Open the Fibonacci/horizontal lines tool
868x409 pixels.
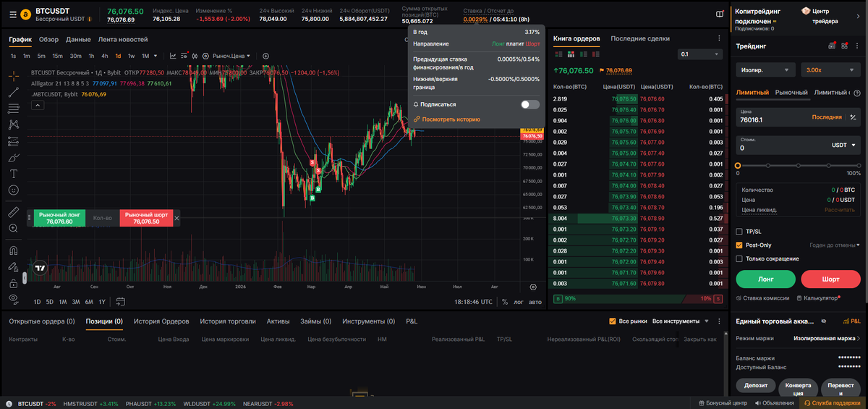tap(13, 108)
